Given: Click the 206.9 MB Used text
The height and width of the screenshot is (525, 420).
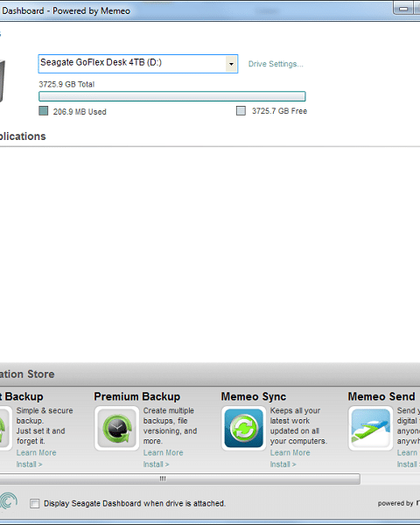Looking at the screenshot, I should (x=80, y=112).
